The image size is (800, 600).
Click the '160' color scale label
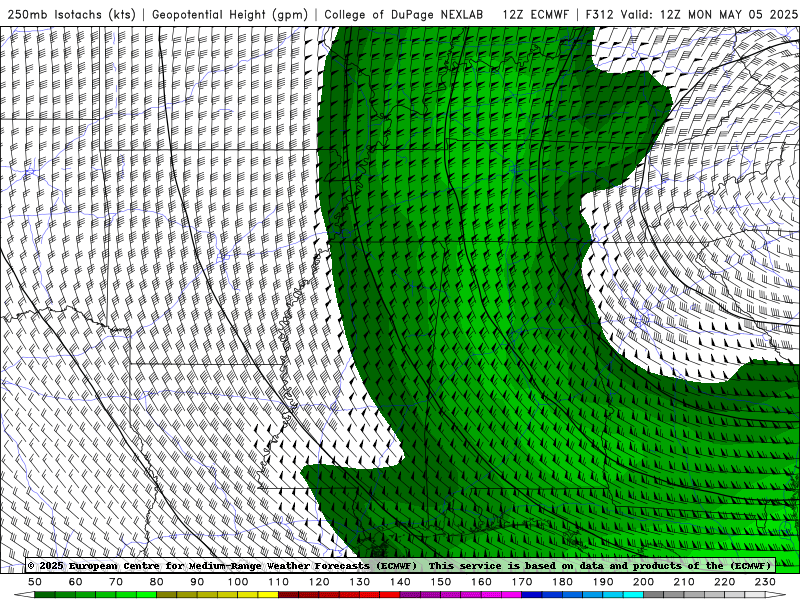coord(481,582)
